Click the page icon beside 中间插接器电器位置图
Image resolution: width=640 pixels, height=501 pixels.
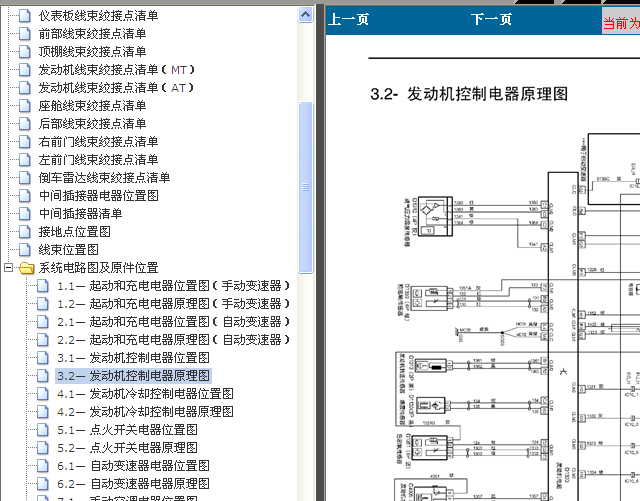pyautogui.click(x=24, y=196)
